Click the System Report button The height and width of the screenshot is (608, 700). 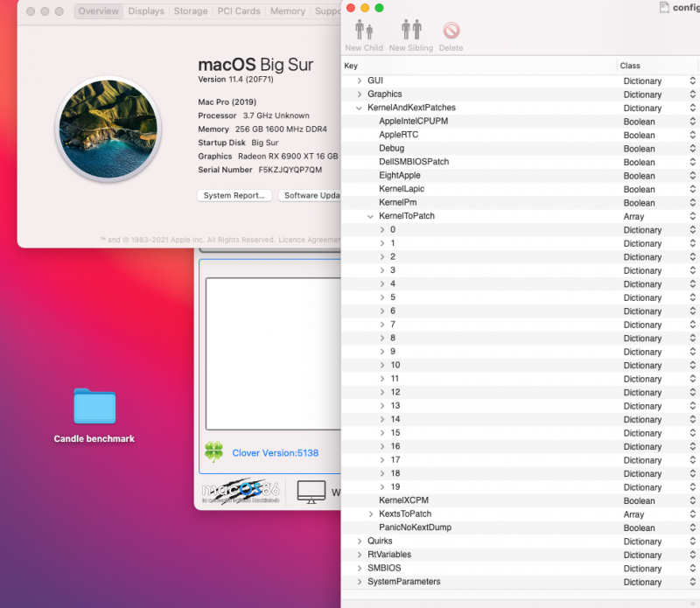click(x=234, y=195)
